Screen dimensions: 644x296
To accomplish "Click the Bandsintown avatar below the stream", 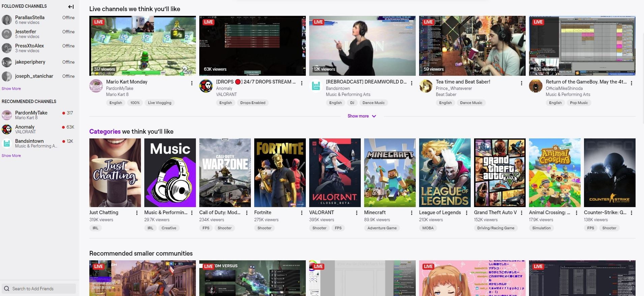I will click(x=316, y=86).
